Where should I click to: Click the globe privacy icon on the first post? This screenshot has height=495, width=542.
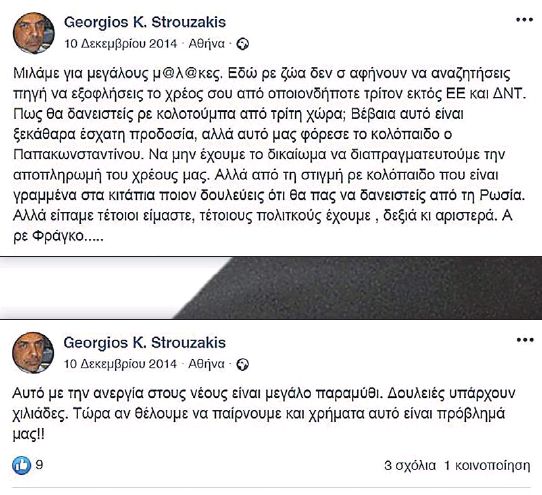point(243,44)
